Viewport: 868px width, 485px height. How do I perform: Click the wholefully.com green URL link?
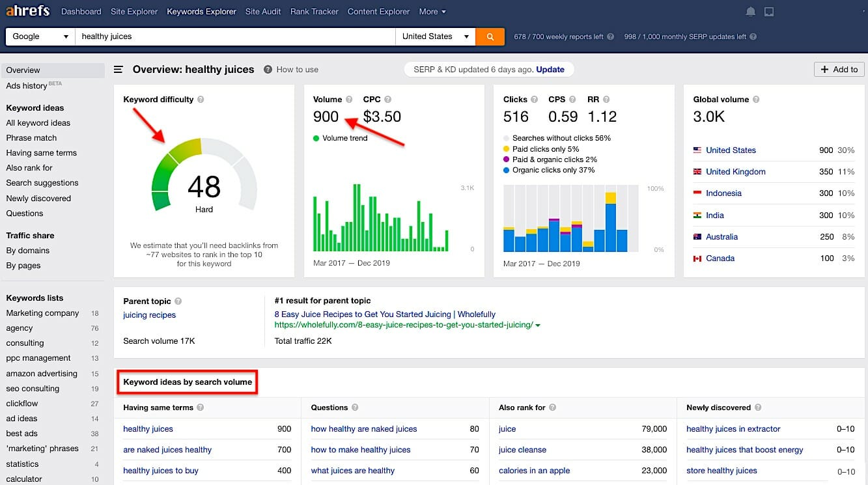pyautogui.click(x=404, y=325)
